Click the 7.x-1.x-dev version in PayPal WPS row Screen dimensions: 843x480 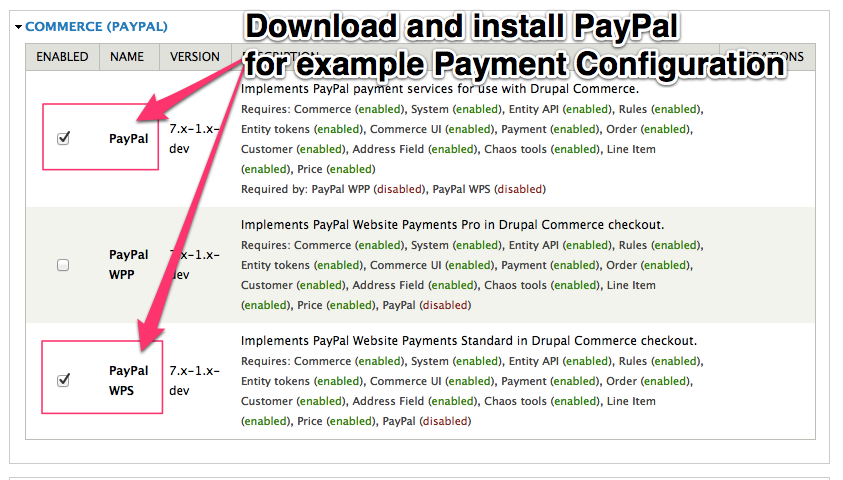(x=194, y=381)
